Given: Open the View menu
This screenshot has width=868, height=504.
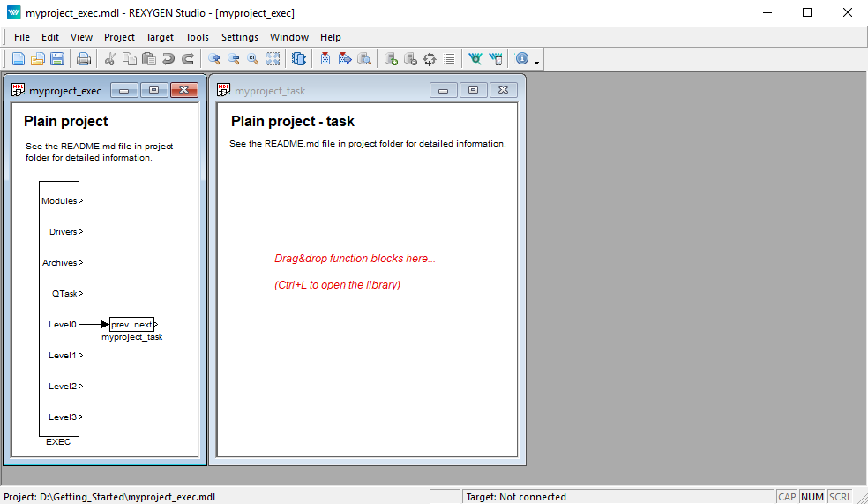Looking at the screenshot, I should (81, 37).
